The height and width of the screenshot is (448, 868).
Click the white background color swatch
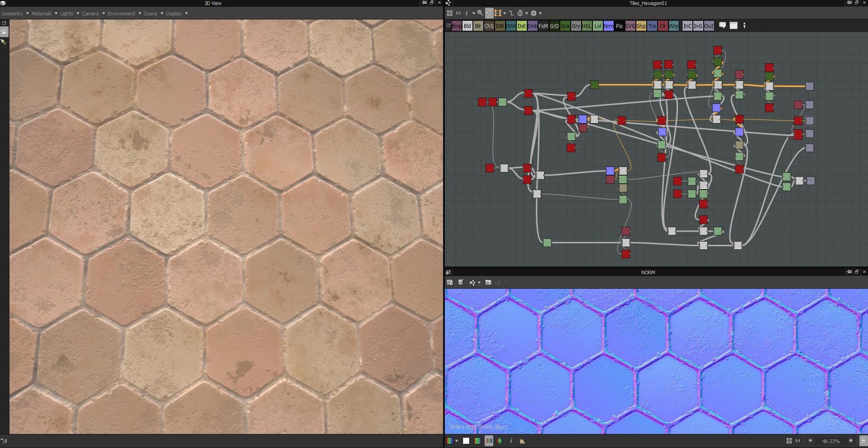coord(466,441)
